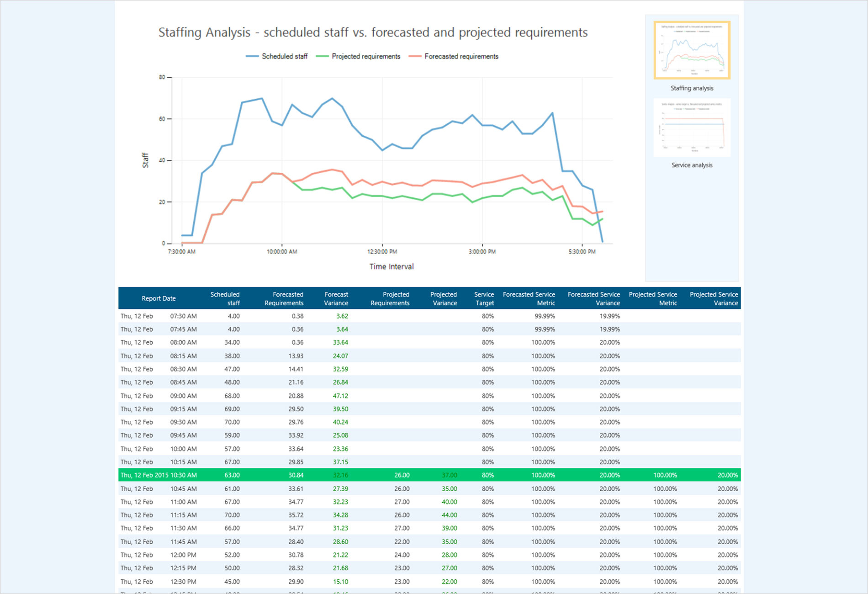The image size is (868, 594).
Task: Click the Service Target column header
Action: [484, 298]
